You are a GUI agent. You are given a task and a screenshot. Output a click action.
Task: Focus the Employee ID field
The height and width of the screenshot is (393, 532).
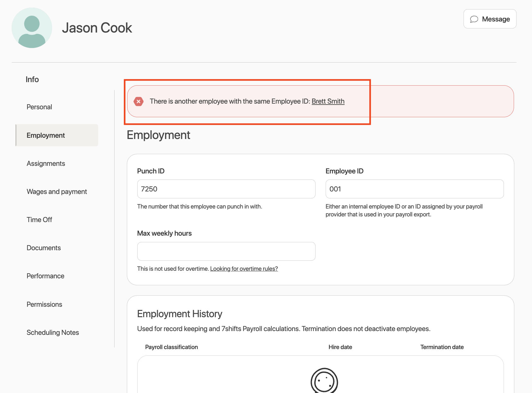(414, 189)
